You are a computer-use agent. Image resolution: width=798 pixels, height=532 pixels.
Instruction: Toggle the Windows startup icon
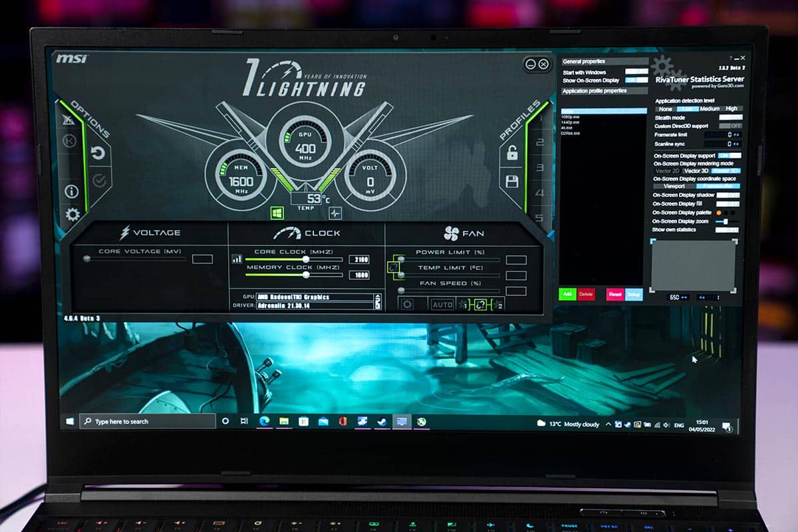tap(277, 213)
